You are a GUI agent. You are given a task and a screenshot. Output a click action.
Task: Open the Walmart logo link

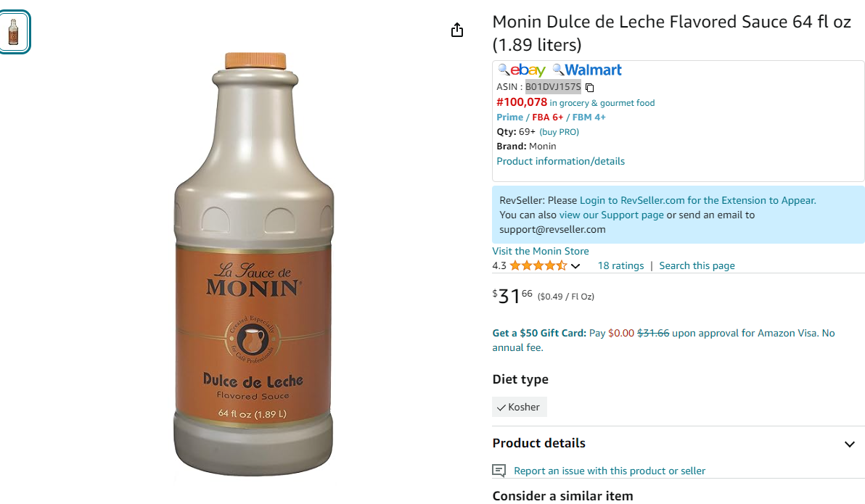[x=593, y=70]
